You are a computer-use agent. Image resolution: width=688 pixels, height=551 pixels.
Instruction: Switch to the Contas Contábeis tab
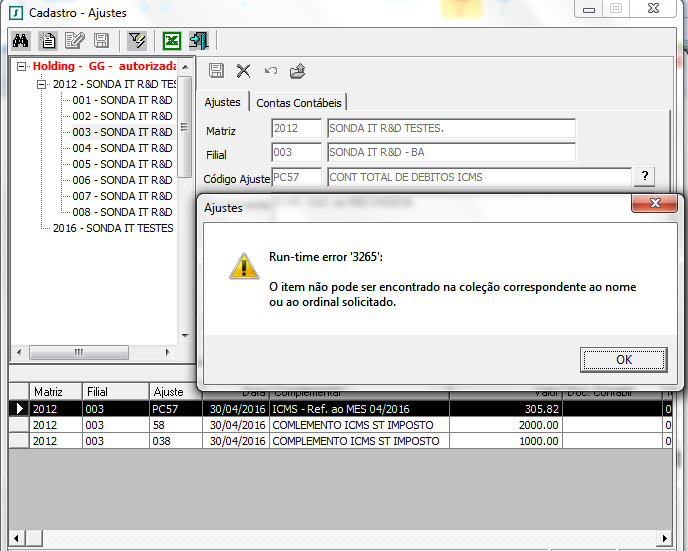coord(298,103)
